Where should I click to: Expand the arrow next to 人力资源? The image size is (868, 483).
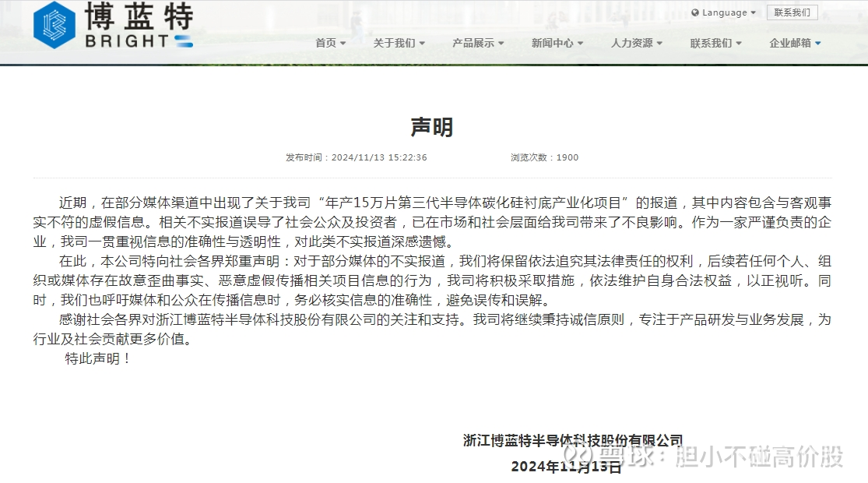tap(659, 43)
